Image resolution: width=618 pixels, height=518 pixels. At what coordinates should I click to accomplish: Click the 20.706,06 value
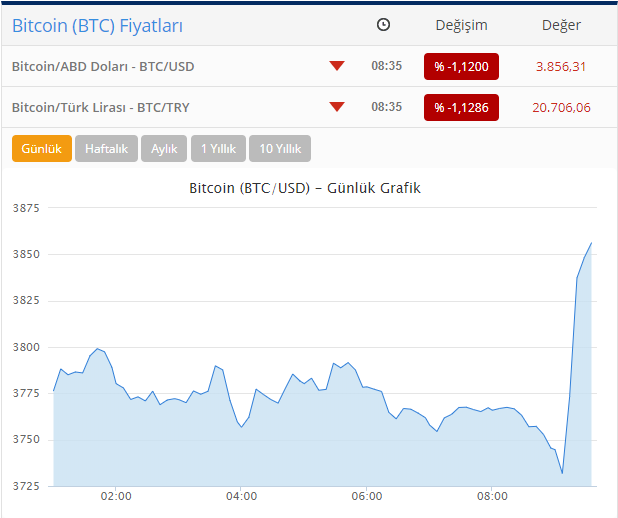(x=561, y=107)
